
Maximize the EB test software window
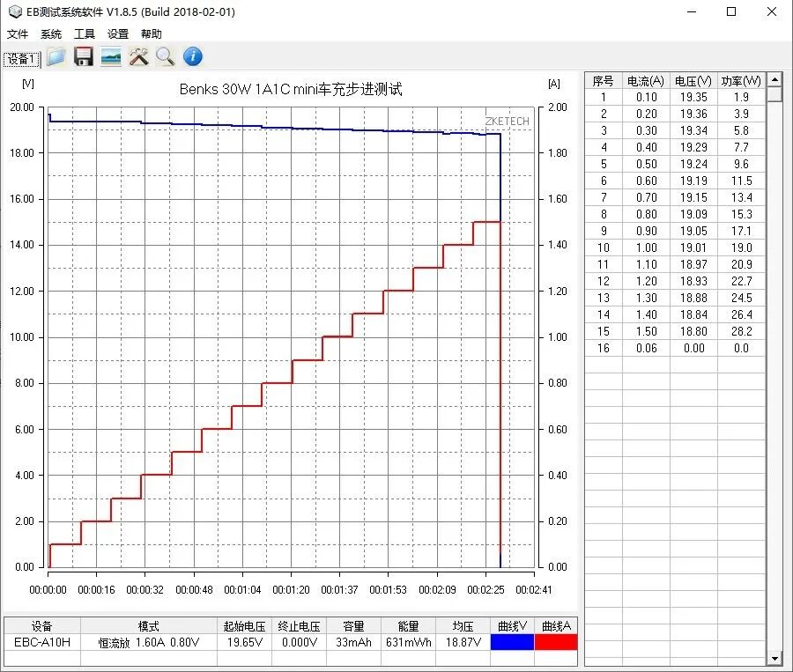coord(731,11)
